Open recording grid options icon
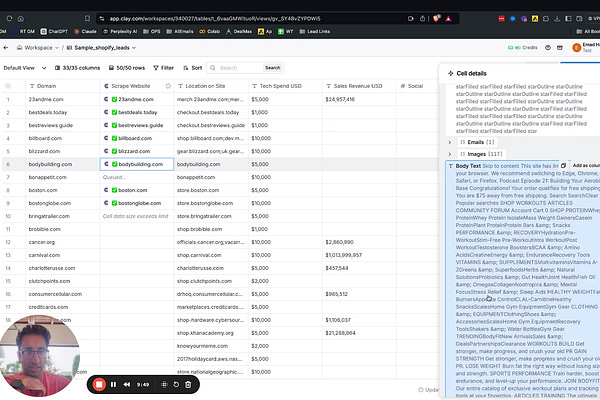 point(164,384)
